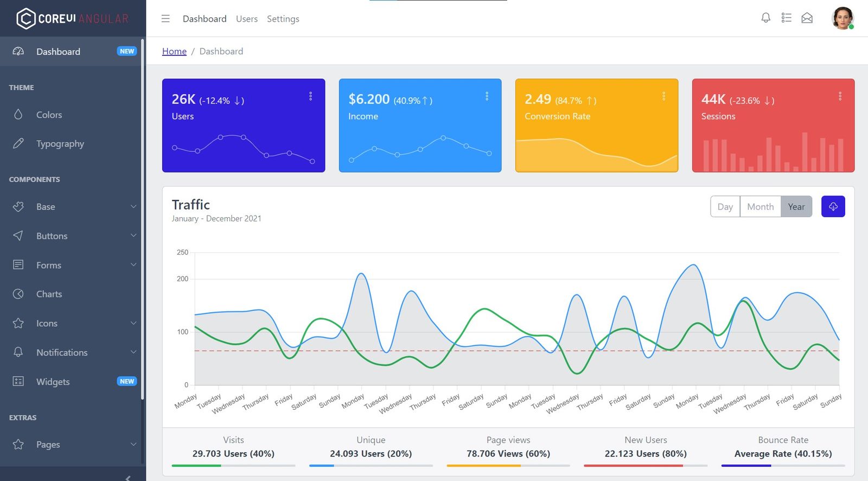The height and width of the screenshot is (481, 868).
Task: Click the Icons star icon
Action: (18, 323)
